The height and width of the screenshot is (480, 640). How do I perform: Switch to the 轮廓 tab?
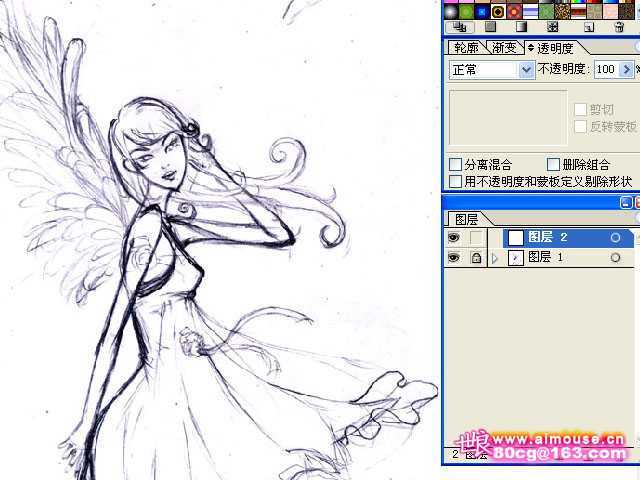(x=466, y=48)
